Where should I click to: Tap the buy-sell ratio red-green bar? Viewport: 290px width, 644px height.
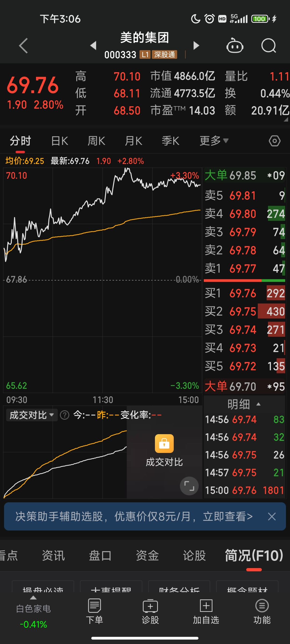[244, 280]
